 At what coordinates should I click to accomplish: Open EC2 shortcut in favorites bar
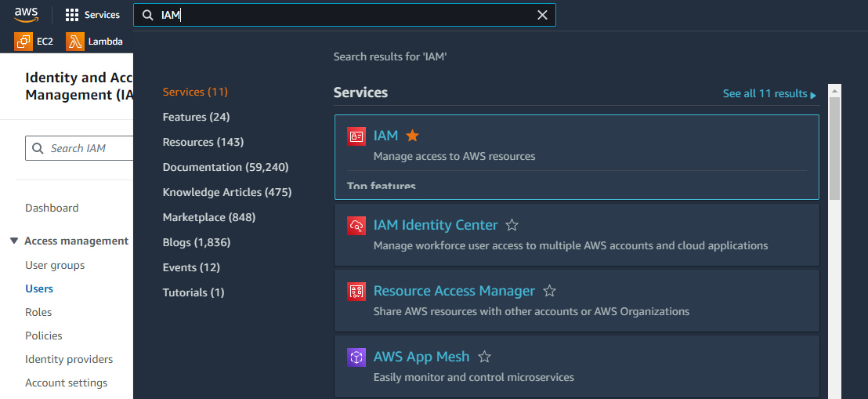point(34,42)
